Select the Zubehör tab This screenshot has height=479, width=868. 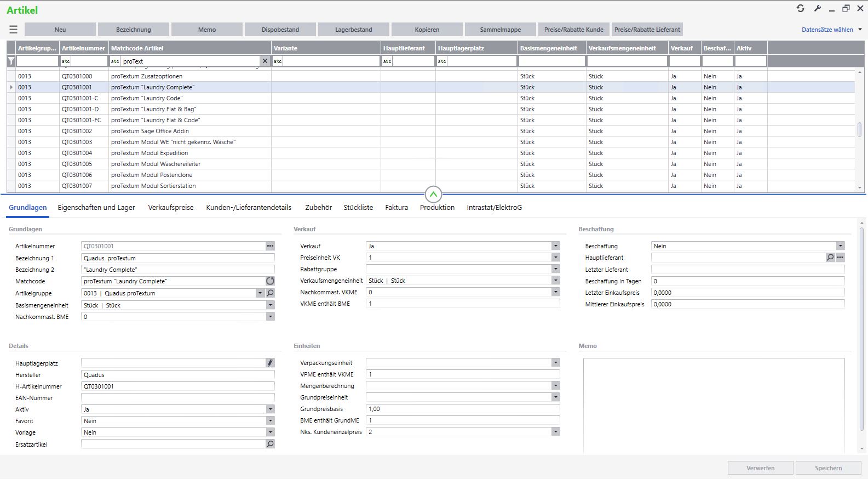click(318, 208)
